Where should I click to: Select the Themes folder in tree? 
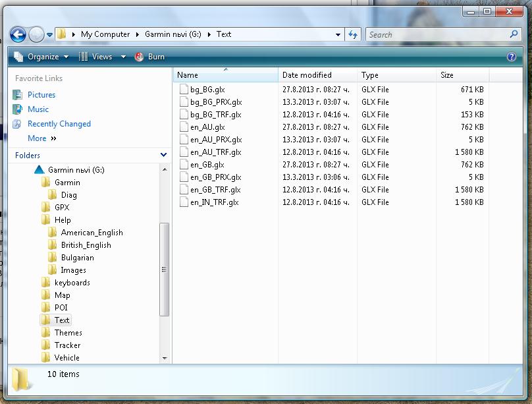(68, 333)
